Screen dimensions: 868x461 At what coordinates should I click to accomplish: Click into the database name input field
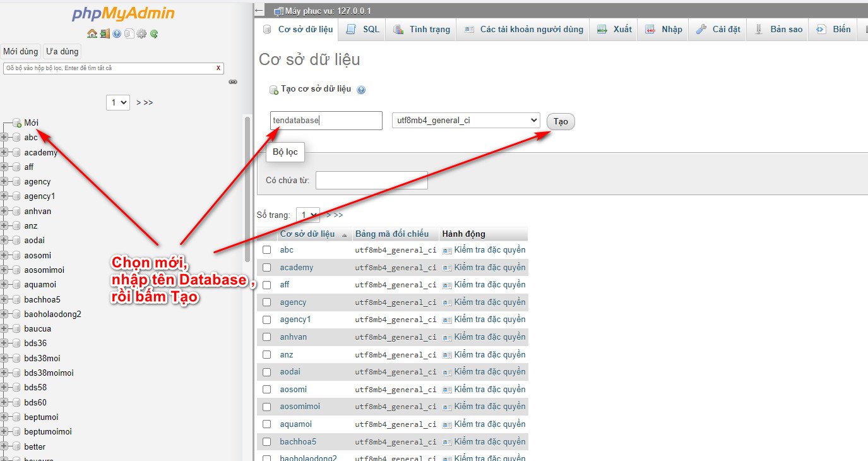[x=326, y=120]
